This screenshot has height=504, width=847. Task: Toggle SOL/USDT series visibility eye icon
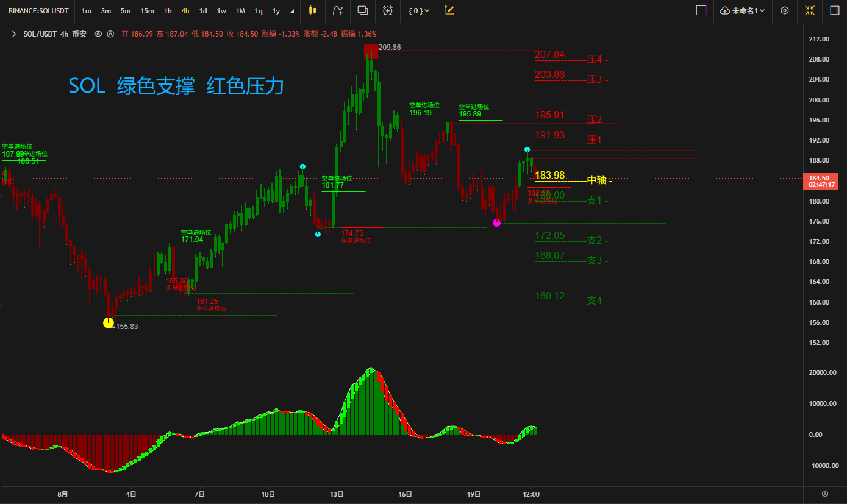tap(98, 34)
